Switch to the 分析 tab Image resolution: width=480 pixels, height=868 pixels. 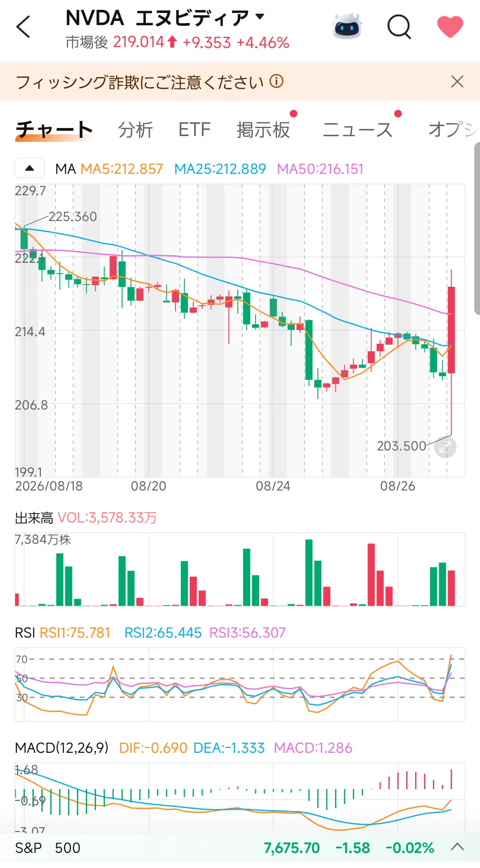pyautogui.click(x=136, y=130)
